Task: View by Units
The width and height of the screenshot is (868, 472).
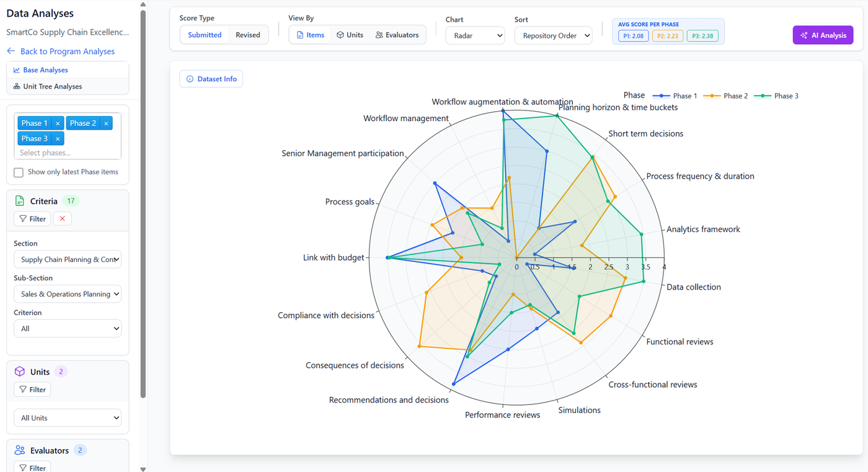Action: coord(350,35)
